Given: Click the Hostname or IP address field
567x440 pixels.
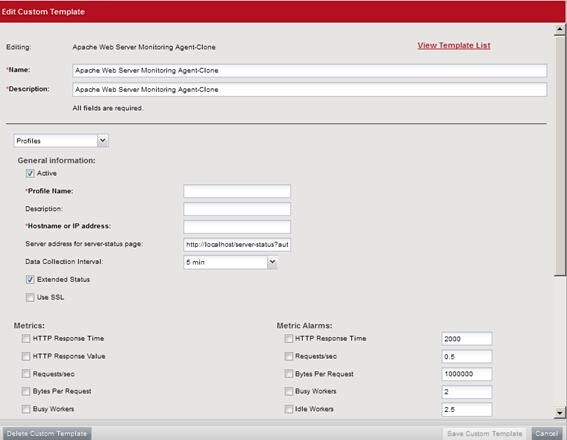Looking at the screenshot, I should [237, 227].
